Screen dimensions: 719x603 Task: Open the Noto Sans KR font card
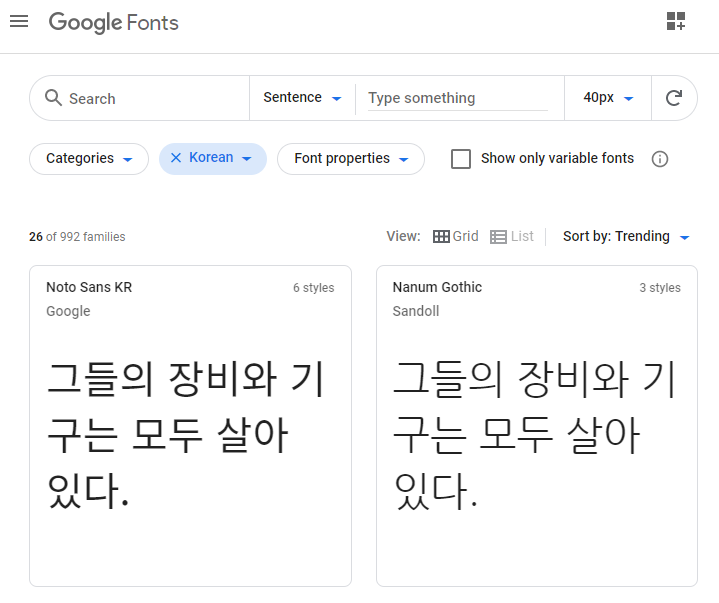[x=190, y=425]
